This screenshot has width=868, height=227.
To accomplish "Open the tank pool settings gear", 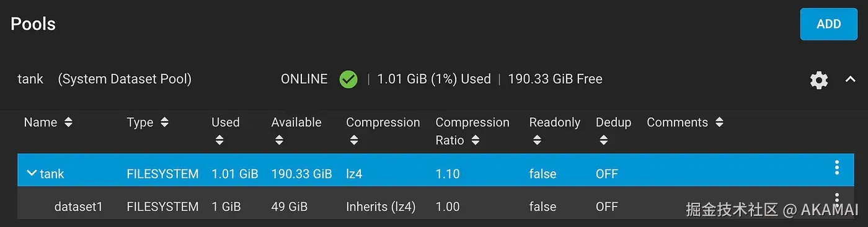I will point(819,80).
